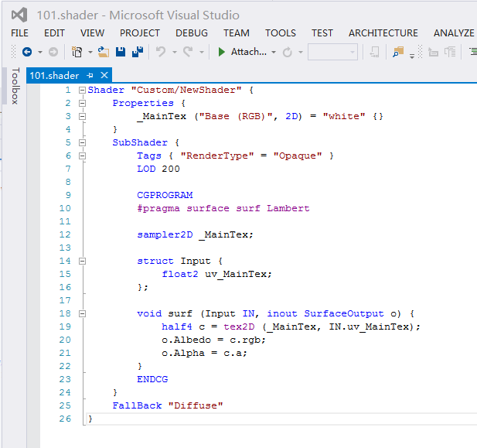Click the Open File folder icon
This screenshot has height=448, width=477.
click(x=104, y=52)
